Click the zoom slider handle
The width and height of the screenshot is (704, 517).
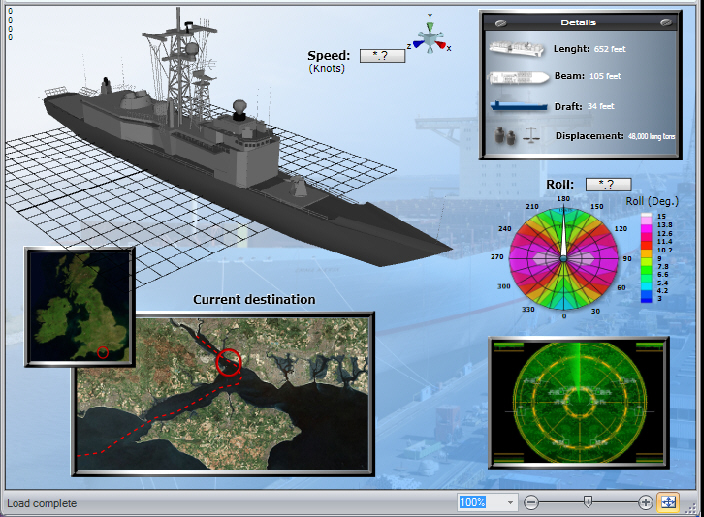588,502
